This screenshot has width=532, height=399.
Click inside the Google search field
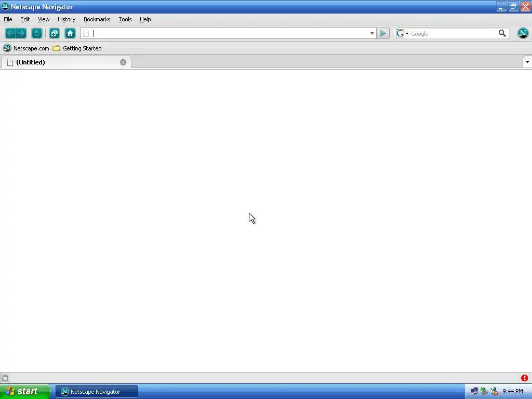pyautogui.click(x=453, y=34)
